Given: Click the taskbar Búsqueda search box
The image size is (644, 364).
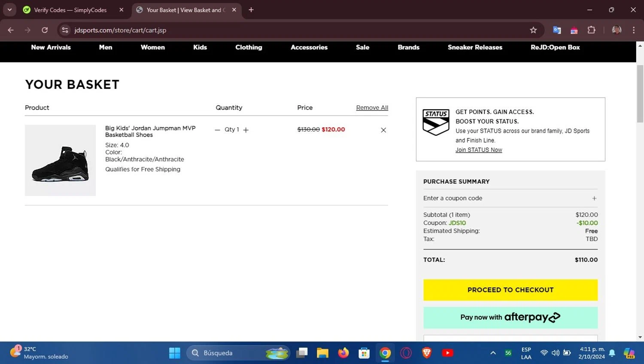Looking at the screenshot, I should (238, 353).
